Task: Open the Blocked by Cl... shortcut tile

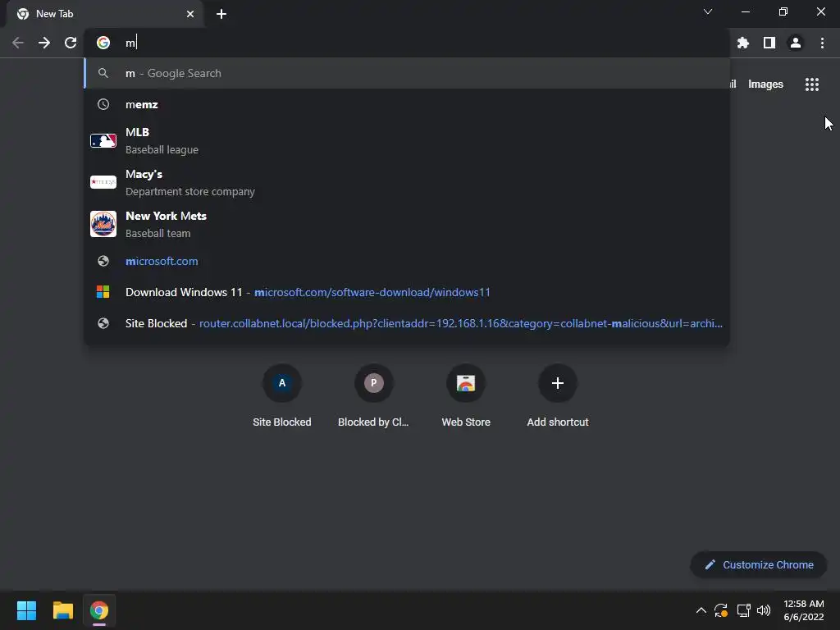Action: click(373, 396)
